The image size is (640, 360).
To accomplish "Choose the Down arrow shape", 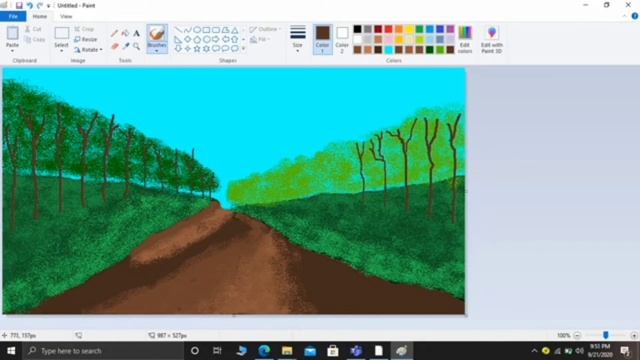I will tap(178, 49).
